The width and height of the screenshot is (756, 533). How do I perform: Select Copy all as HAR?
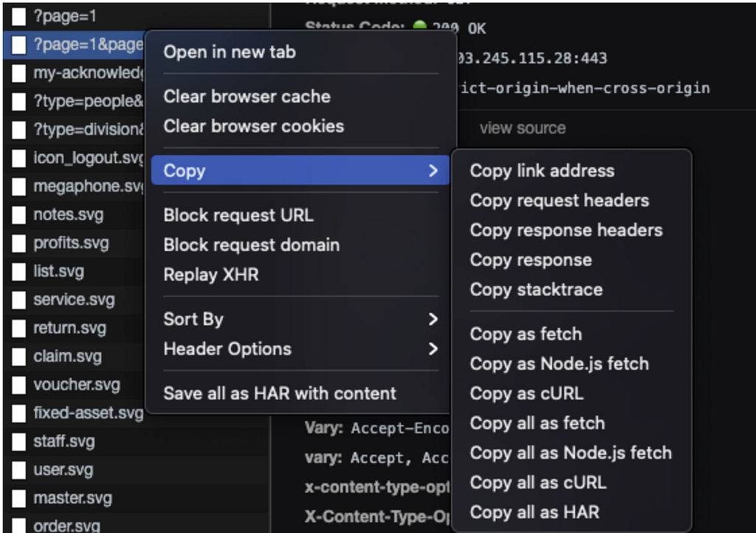point(535,512)
